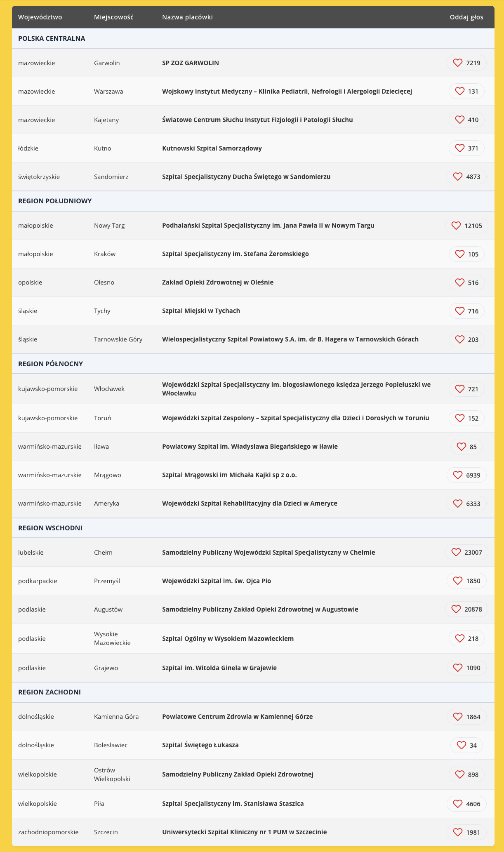Click the Województwo column header

tap(40, 17)
